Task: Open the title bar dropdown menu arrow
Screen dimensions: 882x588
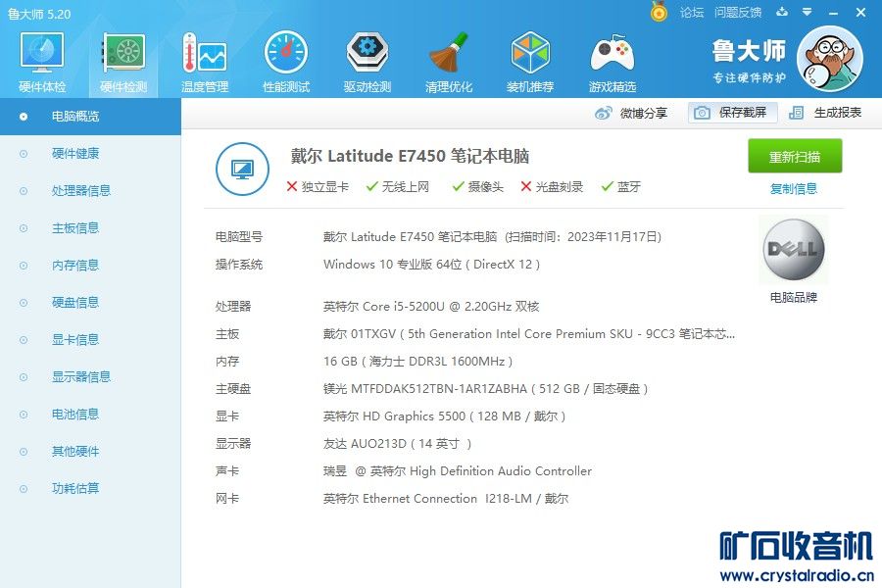Action: coord(807,12)
